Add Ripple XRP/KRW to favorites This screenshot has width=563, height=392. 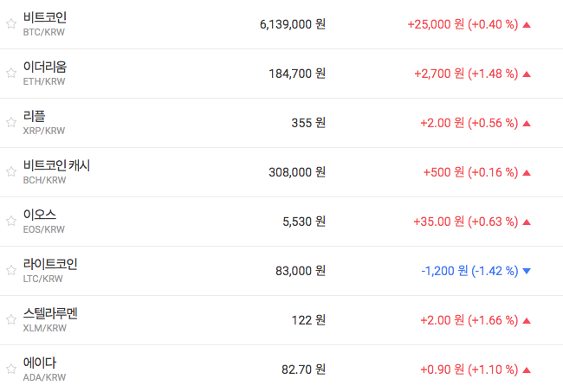coord(11,123)
